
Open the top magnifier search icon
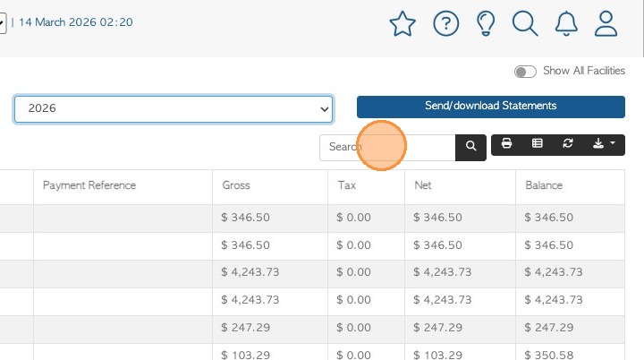click(x=525, y=24)
